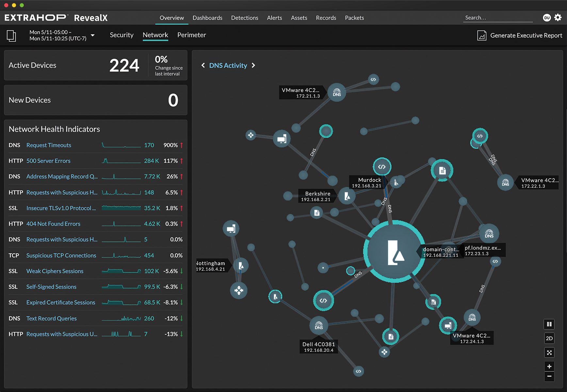Screen dimensions: 567x392
Task: Open the Records tab
Action: tap(326, 18)
